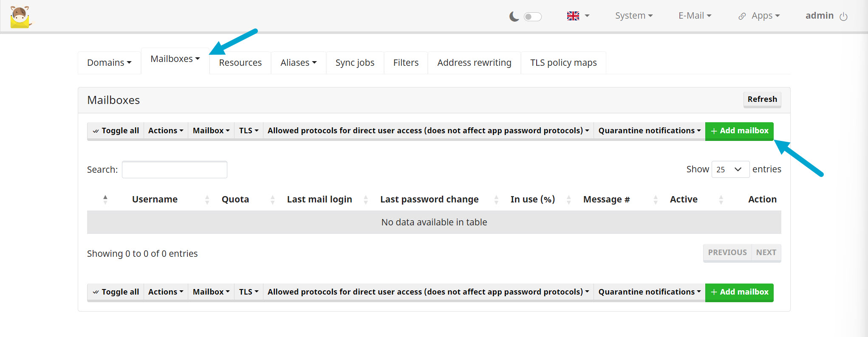Screen dimensions: 868x337
Task: Open the top Actions dropdown
Action: click(166, 131)
